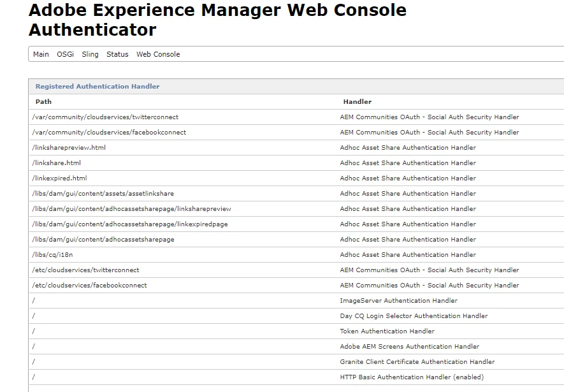Viewport: 564px width, 392px height.
Task: Click ImageServer Authentication Handler text
Action: (398, 301)
